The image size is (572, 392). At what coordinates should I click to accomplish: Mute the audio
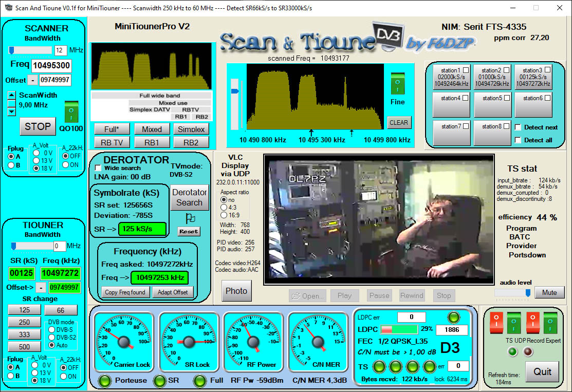tap(549, 292)
